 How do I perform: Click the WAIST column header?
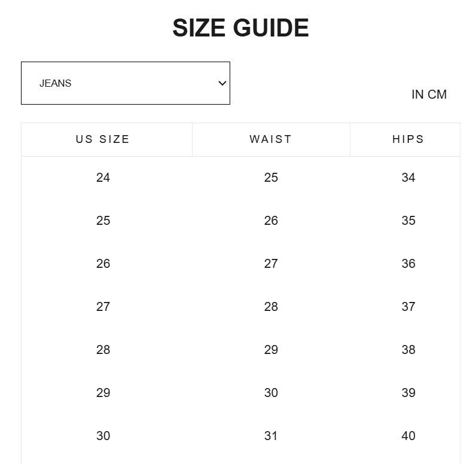[271, 139]
